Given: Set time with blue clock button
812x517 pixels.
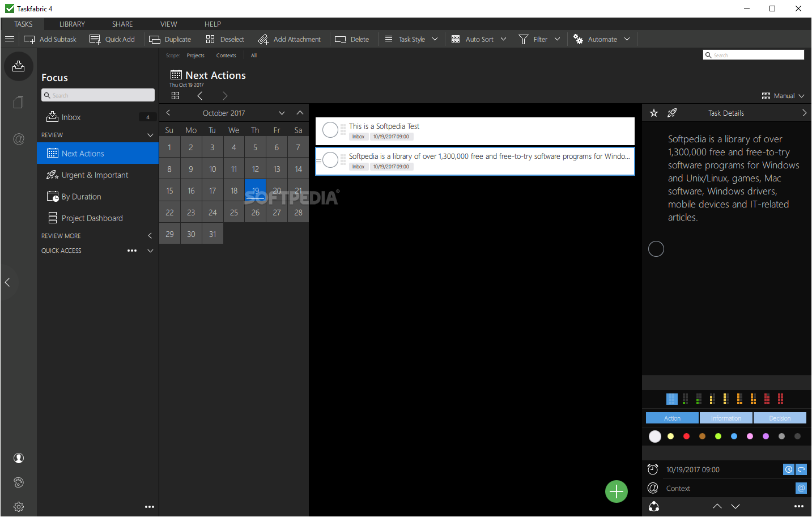Looking at the screenshot, I should click(x=789, y=469).
